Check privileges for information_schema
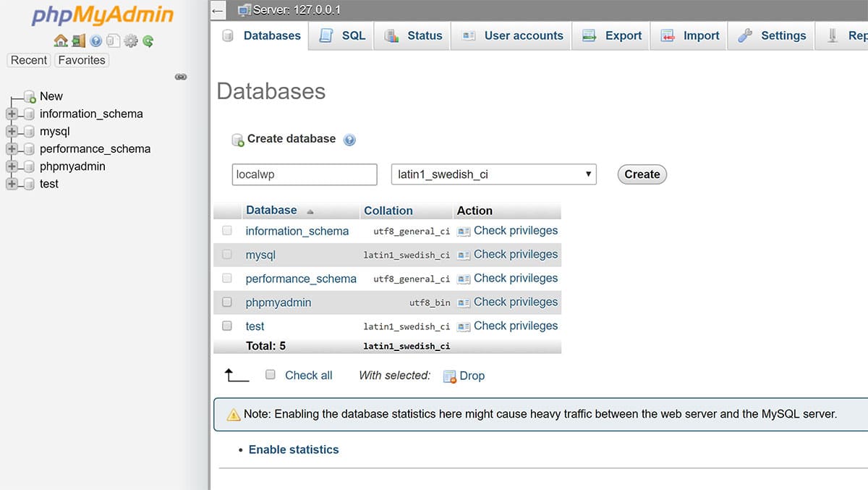Screen dimensions: 868x490 point(508,231)
